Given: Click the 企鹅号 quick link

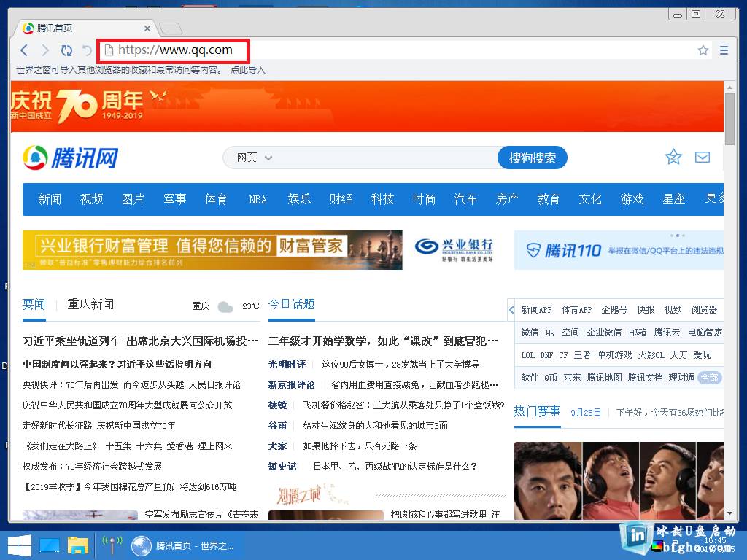Looking at the screenshot, I should [x=614, y=310].
